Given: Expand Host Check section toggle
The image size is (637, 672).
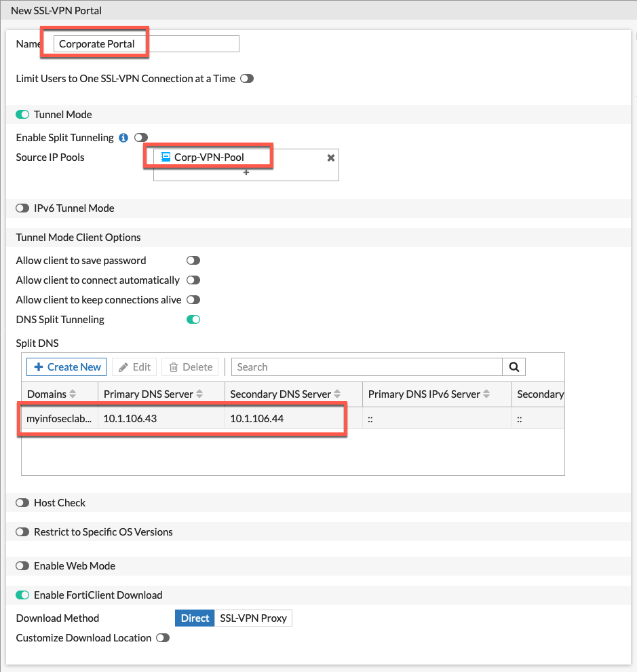Looking at the screenshot, I should point(23,503).
